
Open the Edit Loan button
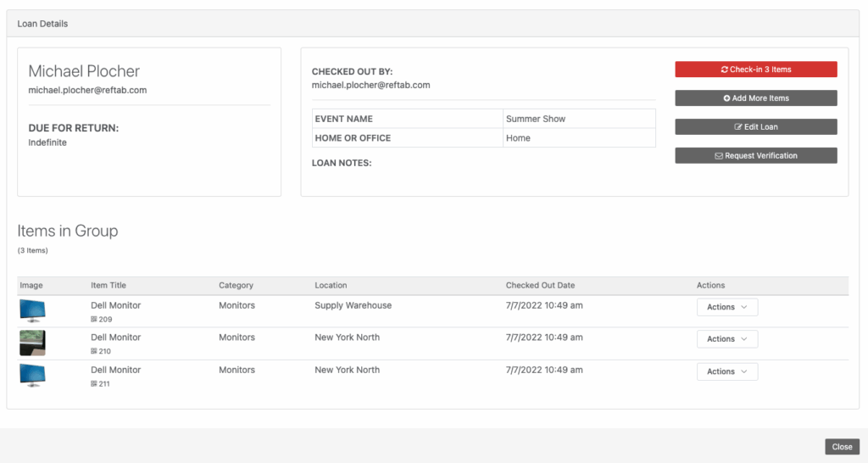tap(755, 127)
